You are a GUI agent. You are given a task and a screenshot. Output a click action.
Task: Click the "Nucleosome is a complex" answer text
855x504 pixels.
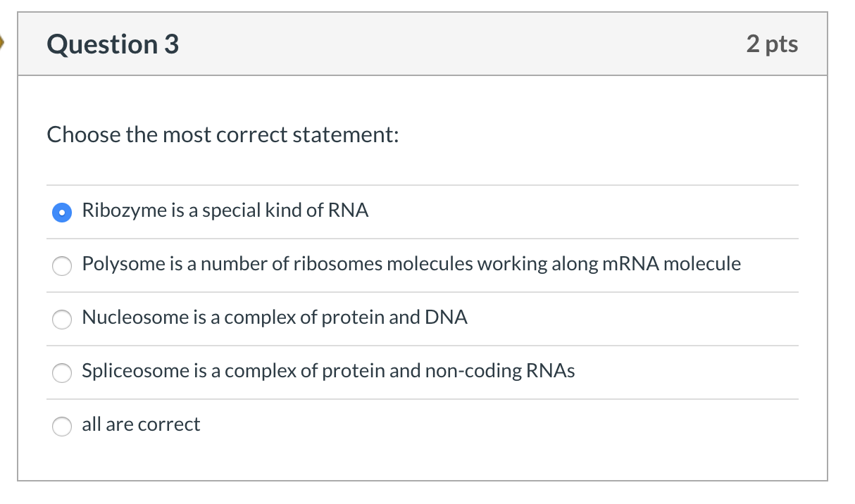coord(275,317)
